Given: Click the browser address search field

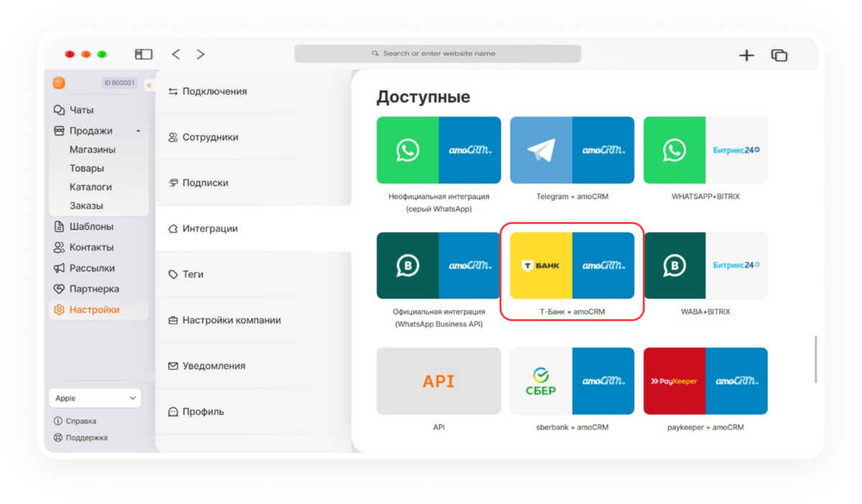Looking at the screenshot, I should pyautogui.click(x=437, y=54).
